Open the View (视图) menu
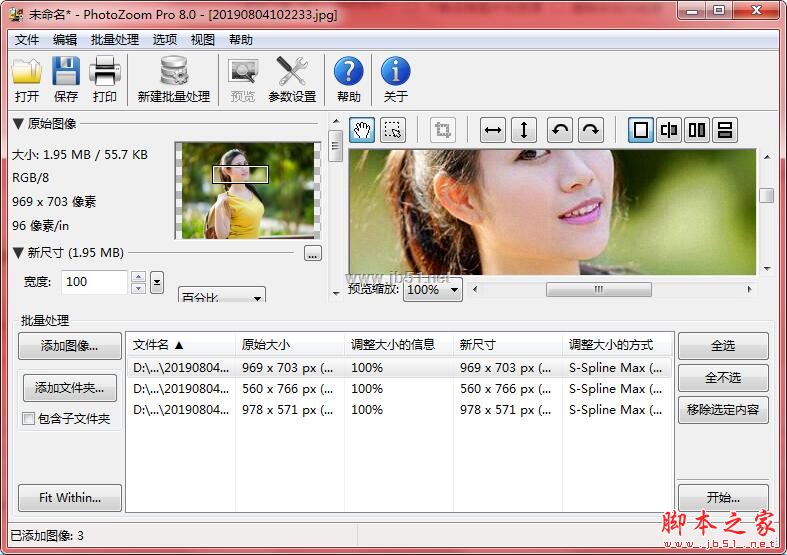 tap(203, 40)
